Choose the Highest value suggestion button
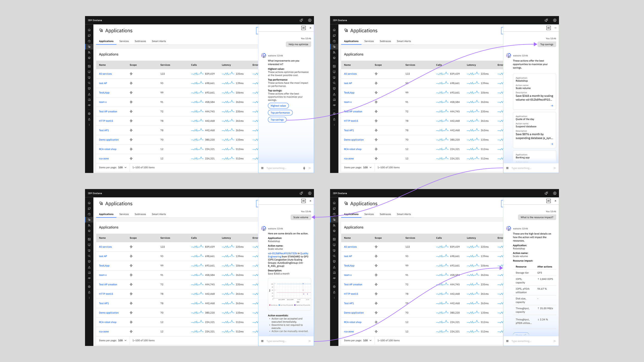Screen dimensions: 644x362 (x=278, y=106)
